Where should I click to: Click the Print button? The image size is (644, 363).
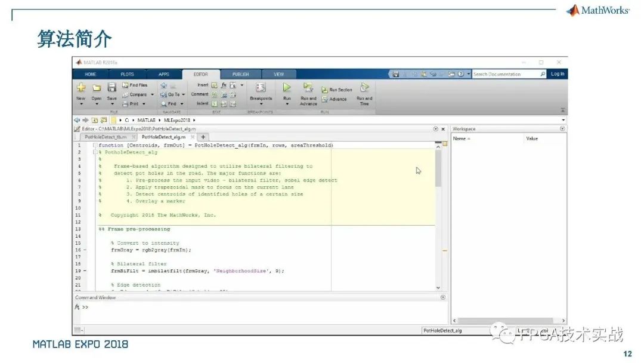(x=131, y=104)
